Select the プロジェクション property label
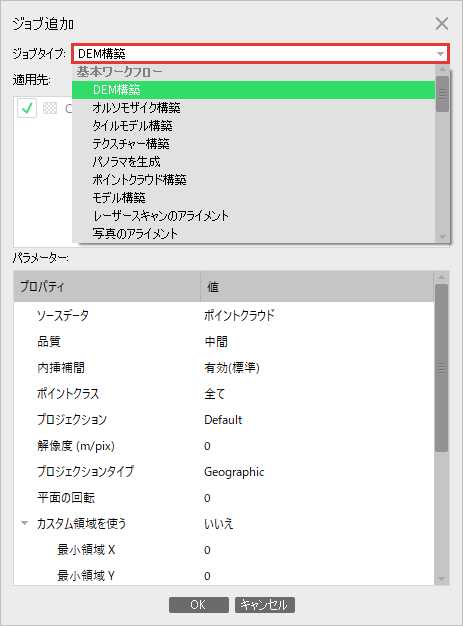The height and width of the screenshot is (626, 463). coord(72,420)
